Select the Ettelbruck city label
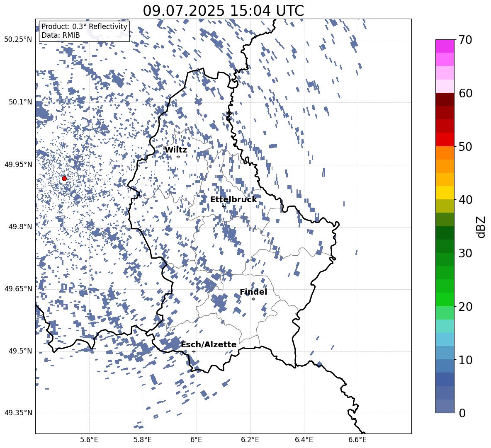Viewport: 491px width, 448px height. coord(233,199)
